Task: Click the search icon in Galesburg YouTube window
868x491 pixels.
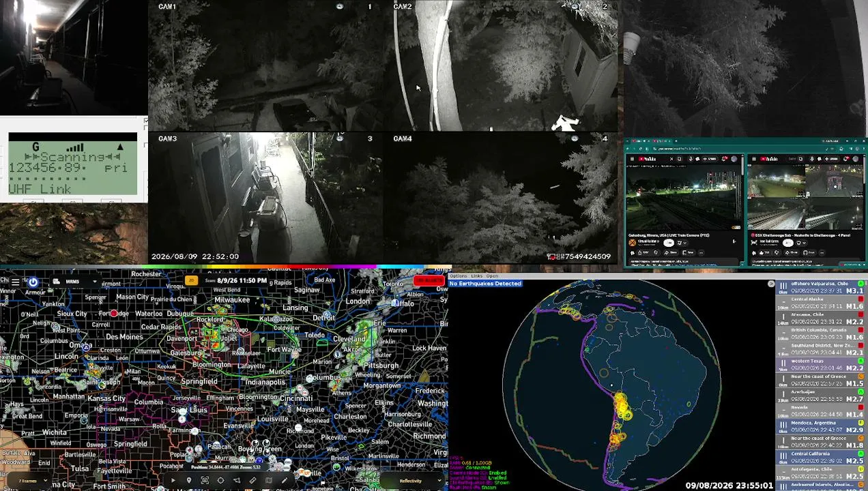Action: (x=680, y=159)
